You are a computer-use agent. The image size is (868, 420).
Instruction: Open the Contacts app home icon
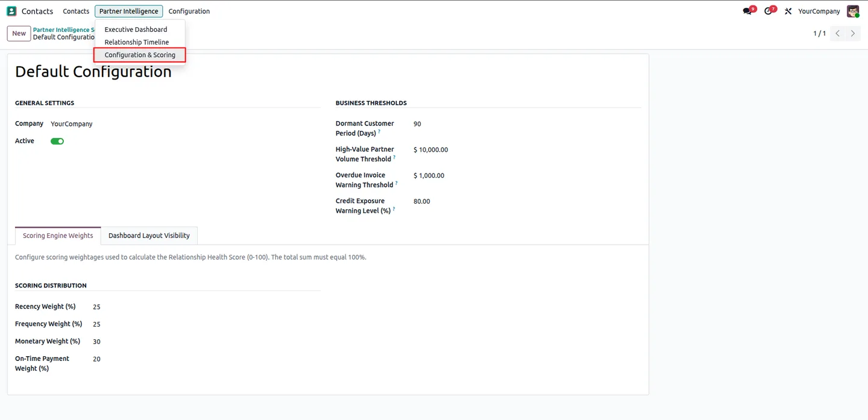11,11
